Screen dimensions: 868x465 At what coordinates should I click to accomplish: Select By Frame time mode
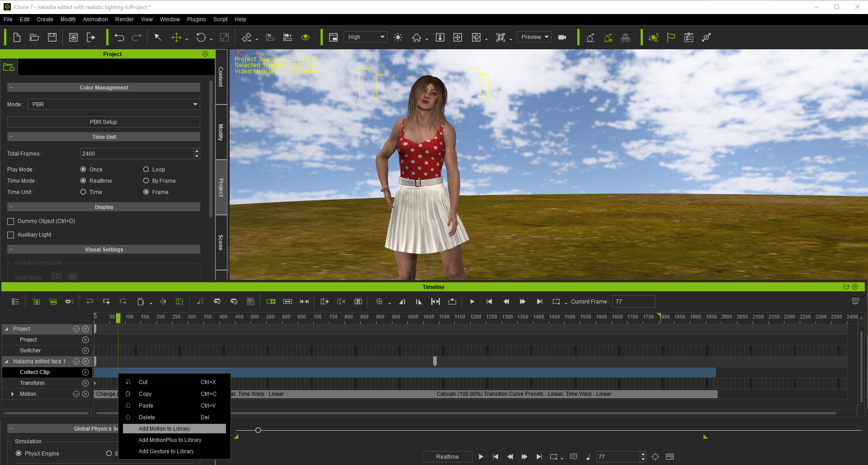(146, 180)
